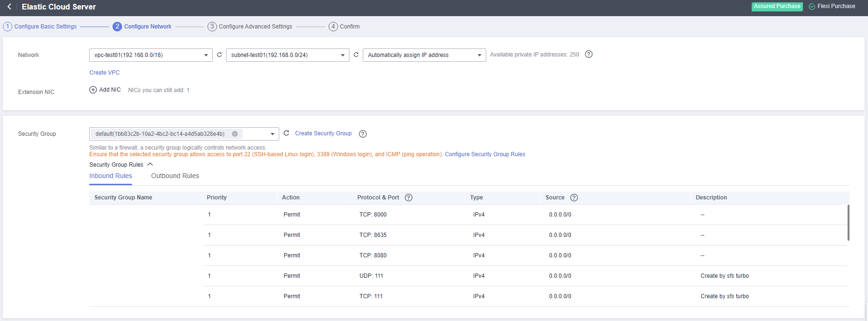Image resolution: width=868 pixels, height=321 pixels.
Task: Select the TCP: 8000 rule cell
Action: pos(373,215)
